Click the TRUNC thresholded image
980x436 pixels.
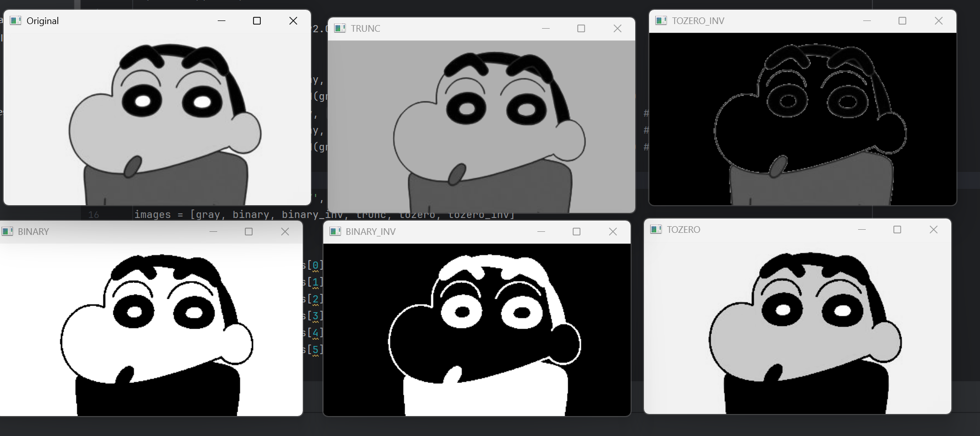point(482,126)
